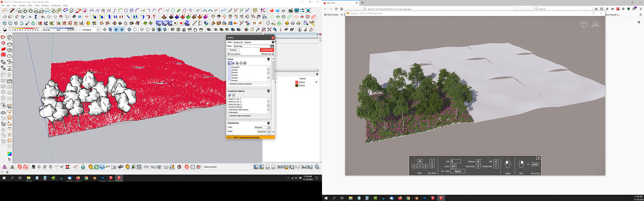Open the Mode dropdown showing Projection

[264, 132]
